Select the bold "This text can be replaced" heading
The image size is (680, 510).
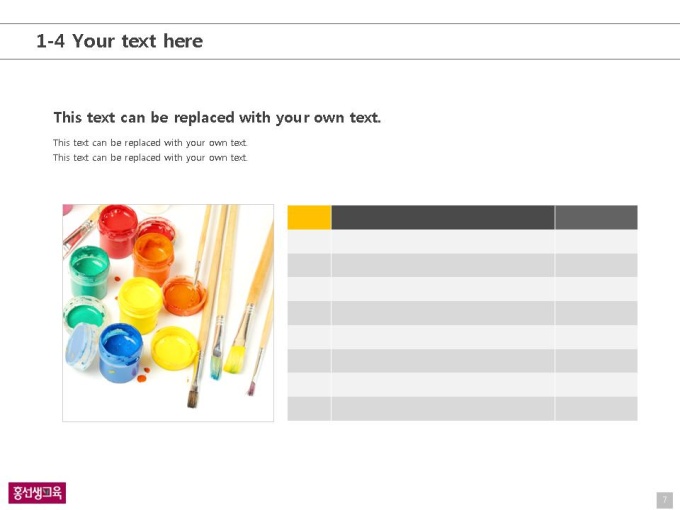click(217, 118)
